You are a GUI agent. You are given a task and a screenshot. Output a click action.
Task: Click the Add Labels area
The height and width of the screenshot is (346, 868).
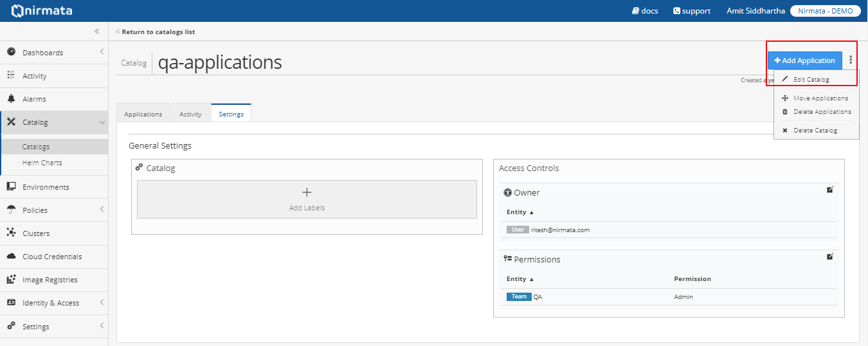coord(307,199)
